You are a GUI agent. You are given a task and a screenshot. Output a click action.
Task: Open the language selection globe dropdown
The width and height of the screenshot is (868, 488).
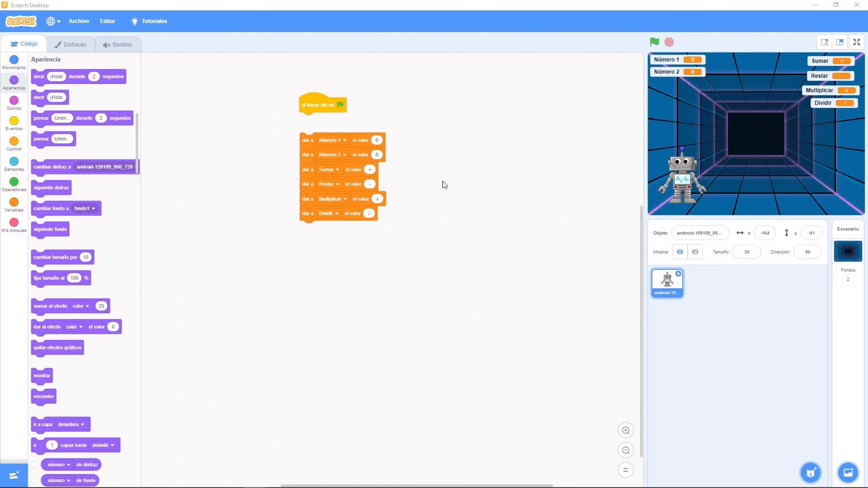[53, 21]
